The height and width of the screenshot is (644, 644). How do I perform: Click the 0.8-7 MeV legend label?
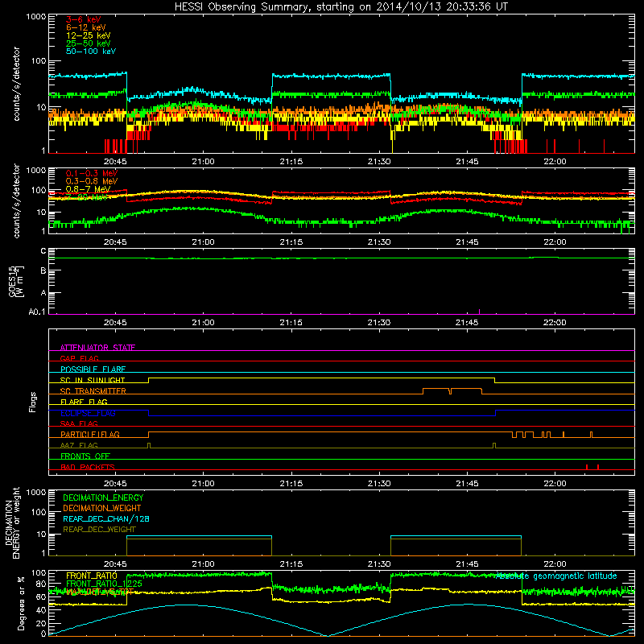tap(88, 189)
